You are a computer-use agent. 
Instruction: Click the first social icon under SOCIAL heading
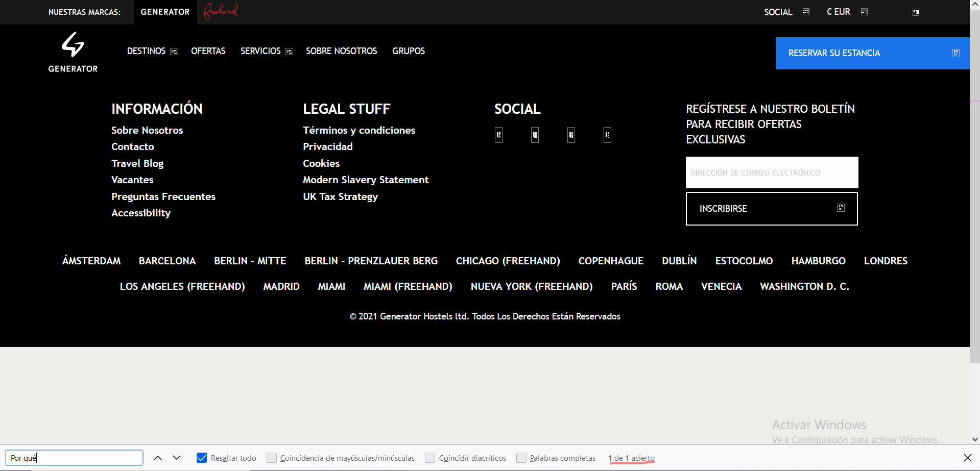pos(498,135)
